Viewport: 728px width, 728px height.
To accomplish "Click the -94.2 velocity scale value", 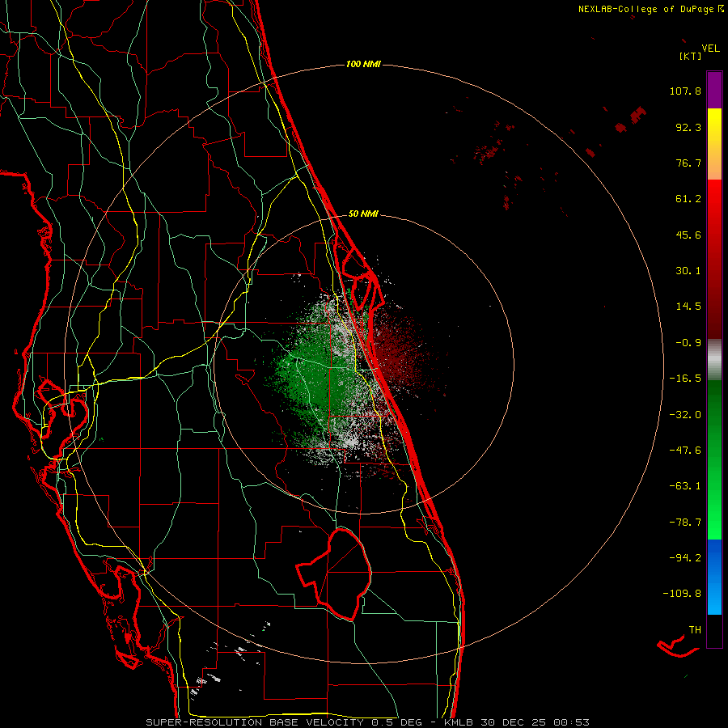I will [x=685, y=558].
